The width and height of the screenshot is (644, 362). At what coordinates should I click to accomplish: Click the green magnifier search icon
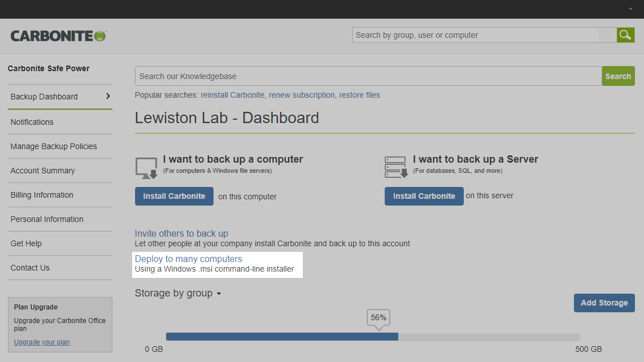coord(625,35)
